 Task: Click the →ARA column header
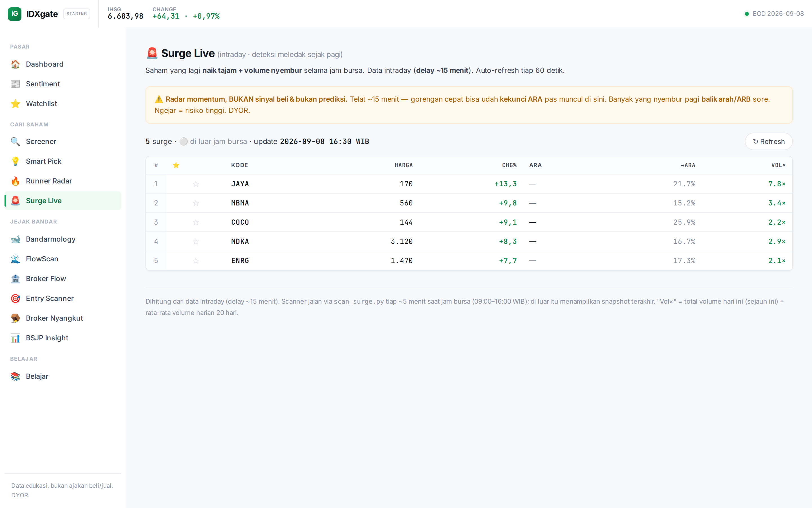click(688, 165)
